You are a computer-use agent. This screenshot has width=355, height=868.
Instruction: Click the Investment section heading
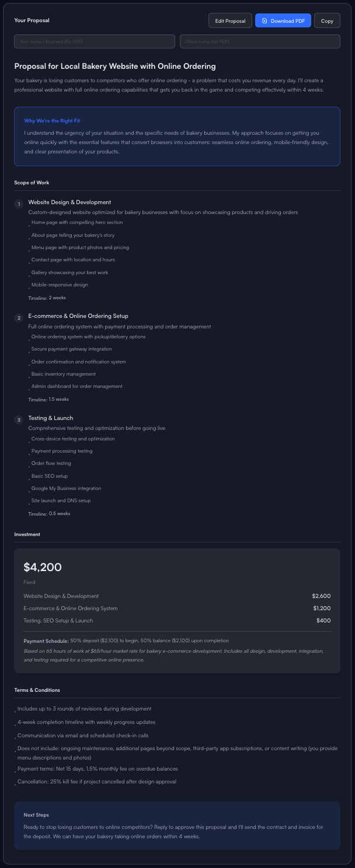(27, 534)
